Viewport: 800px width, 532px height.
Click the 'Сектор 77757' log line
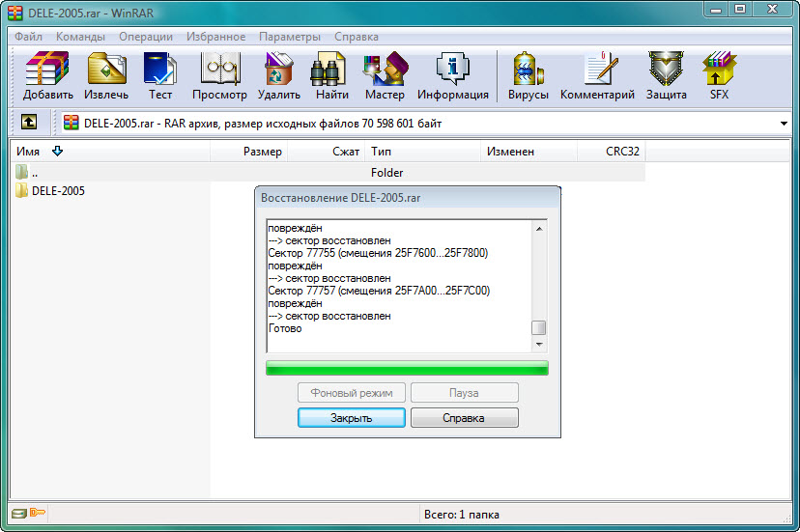[x=379, y=291]
